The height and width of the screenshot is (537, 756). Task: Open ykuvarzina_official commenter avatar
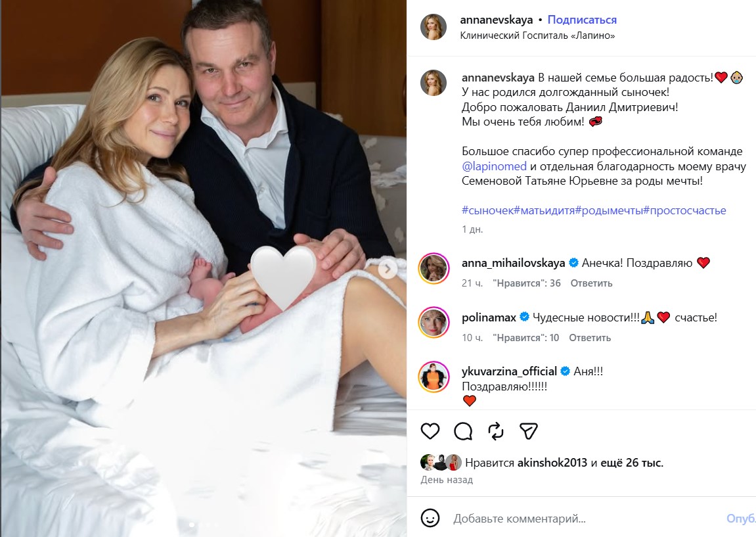pos(434,376)
